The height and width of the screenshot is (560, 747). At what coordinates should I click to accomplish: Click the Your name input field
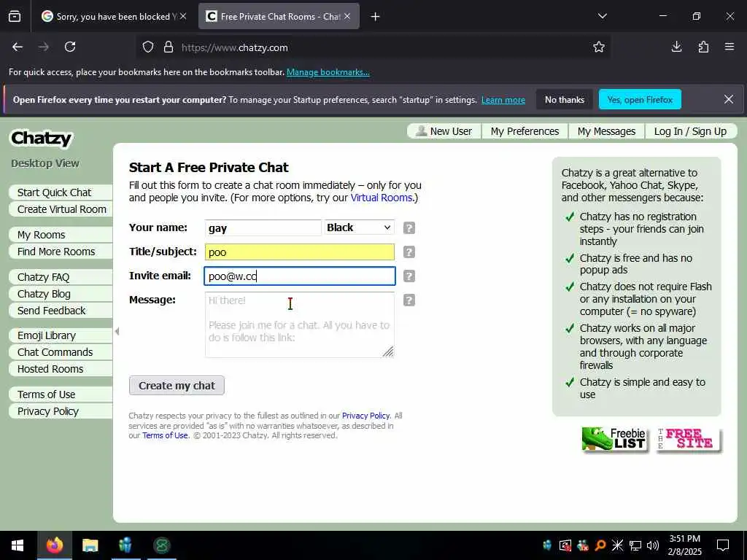coord(263,227)
